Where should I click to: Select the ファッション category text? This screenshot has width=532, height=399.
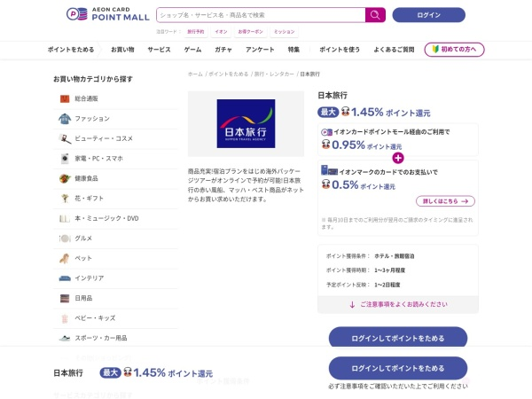[92, 119]
